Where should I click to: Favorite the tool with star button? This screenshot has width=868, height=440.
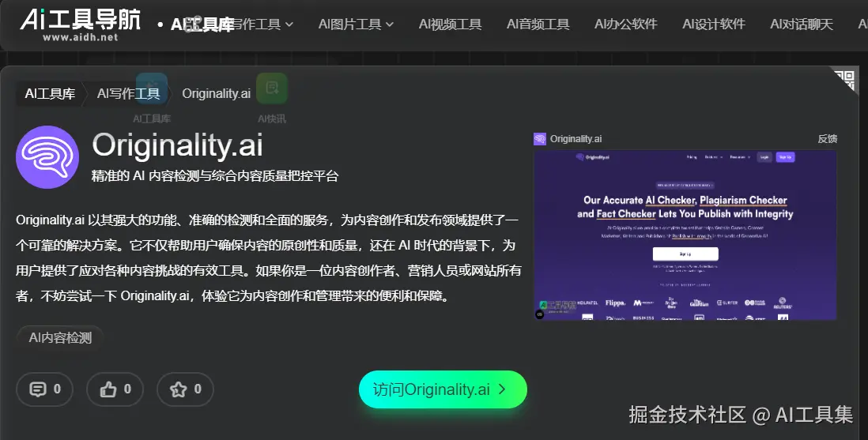tap(186, 389)
